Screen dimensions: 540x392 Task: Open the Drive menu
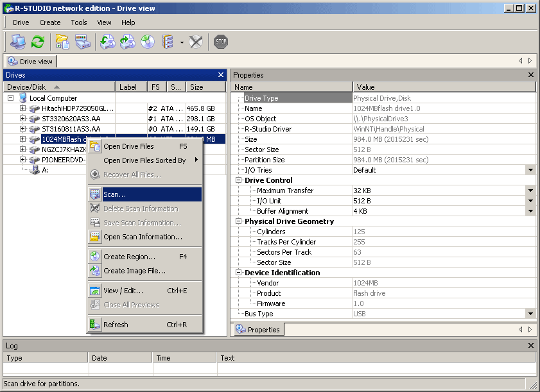pos(21,22)
